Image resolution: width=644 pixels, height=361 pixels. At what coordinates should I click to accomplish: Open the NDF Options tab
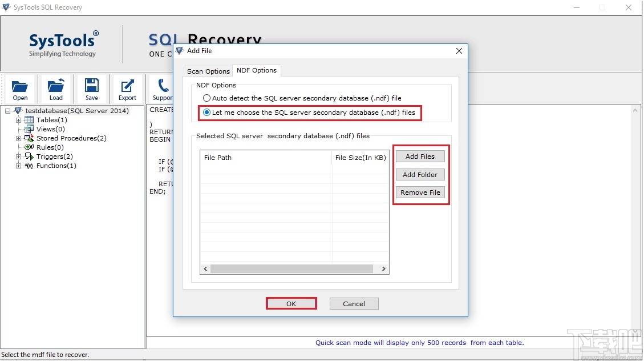(x=256, y=70)
